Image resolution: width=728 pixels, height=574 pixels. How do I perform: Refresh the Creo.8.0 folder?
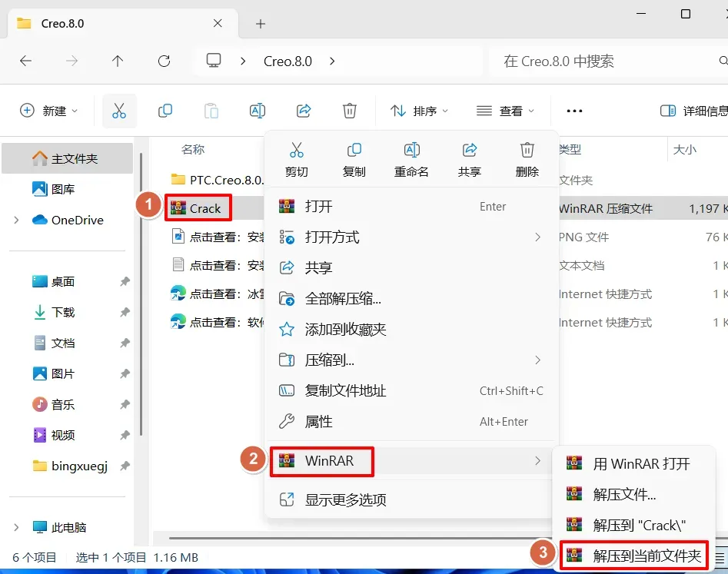[x=164, y=61]
